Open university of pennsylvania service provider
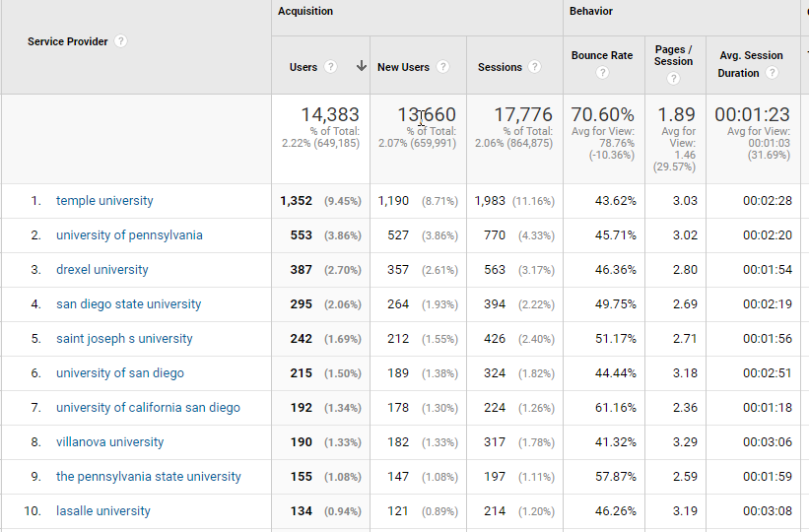This screenshot has height=532, width=809. [129, 235]
